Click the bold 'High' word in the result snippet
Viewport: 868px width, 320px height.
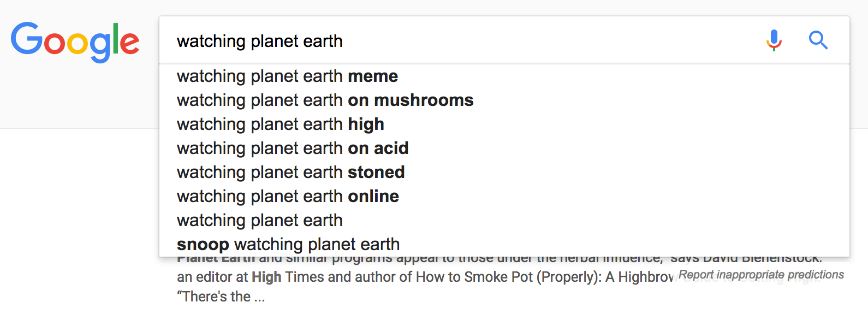click(x=266, y=277)
